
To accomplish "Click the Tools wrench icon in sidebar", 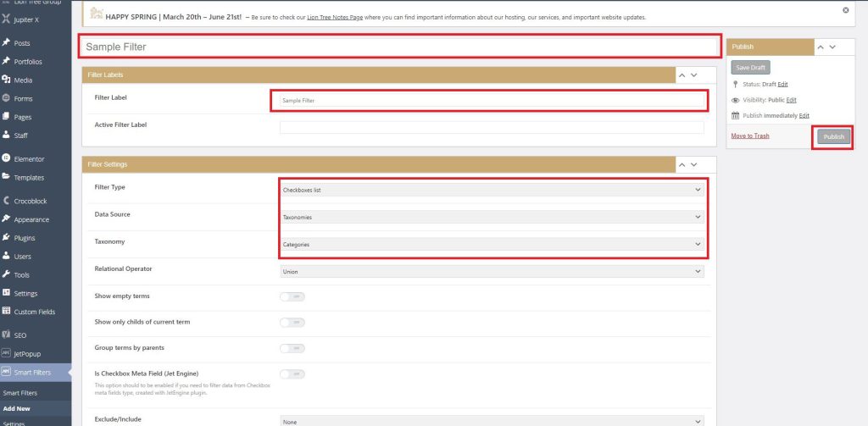I will 7,274.
